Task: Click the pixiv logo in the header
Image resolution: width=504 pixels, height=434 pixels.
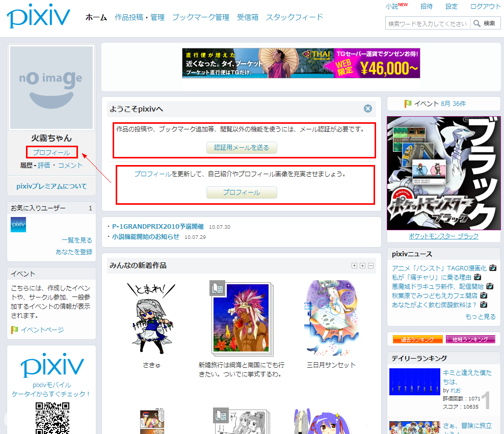Action: pyautogui.click(x=38, y=15)
